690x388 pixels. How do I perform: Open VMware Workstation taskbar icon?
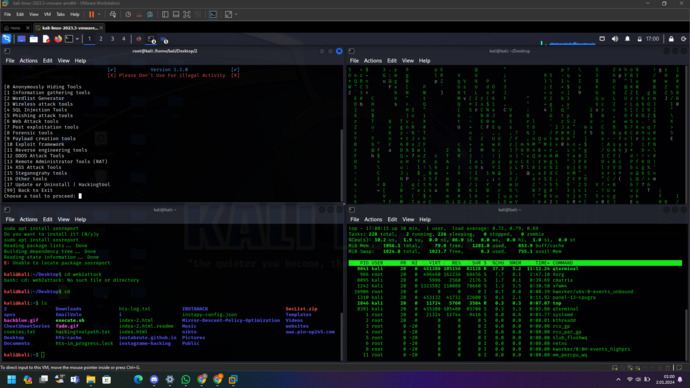click(233, 379)
